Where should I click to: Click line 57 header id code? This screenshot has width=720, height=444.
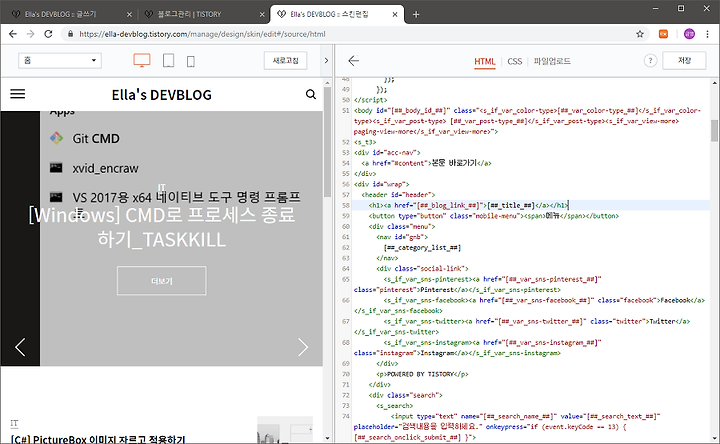(398, 195)
